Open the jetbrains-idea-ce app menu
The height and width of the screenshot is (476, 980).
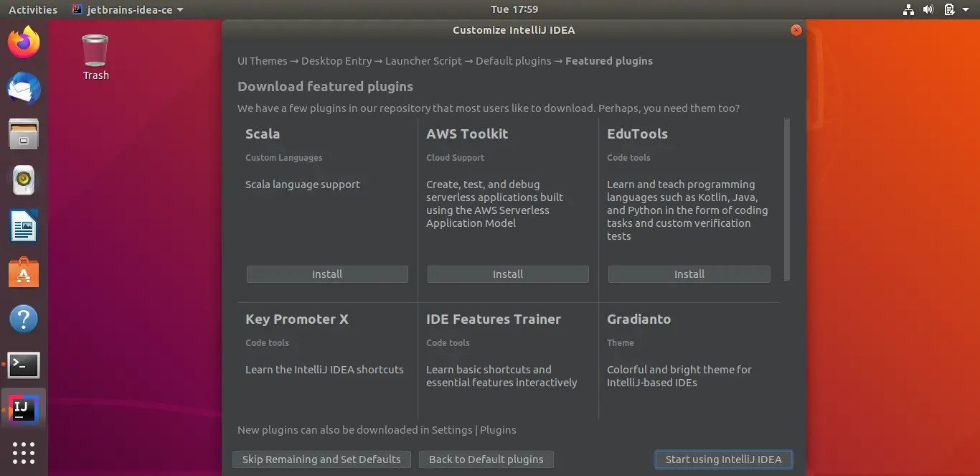tap(128, 9)
